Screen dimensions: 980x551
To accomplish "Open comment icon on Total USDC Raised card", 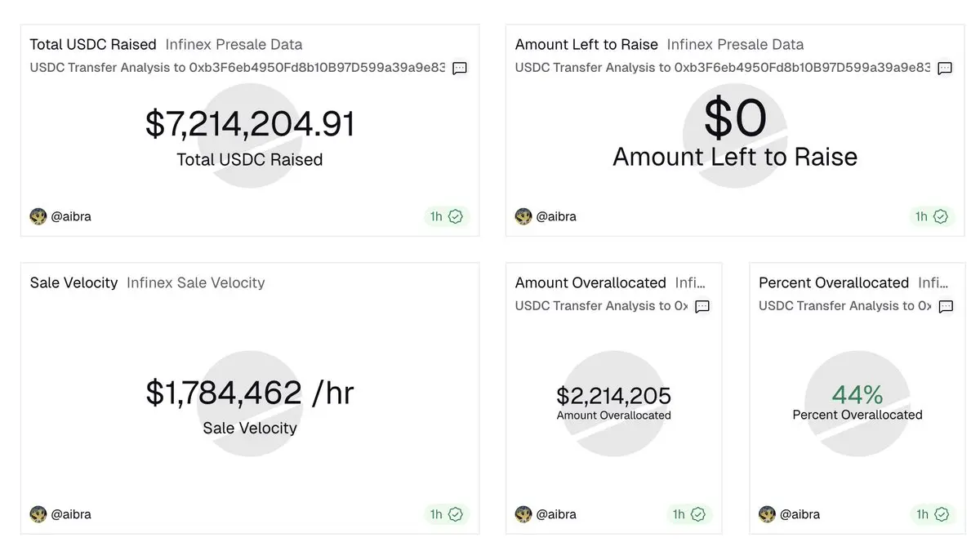I will [460, 68].
